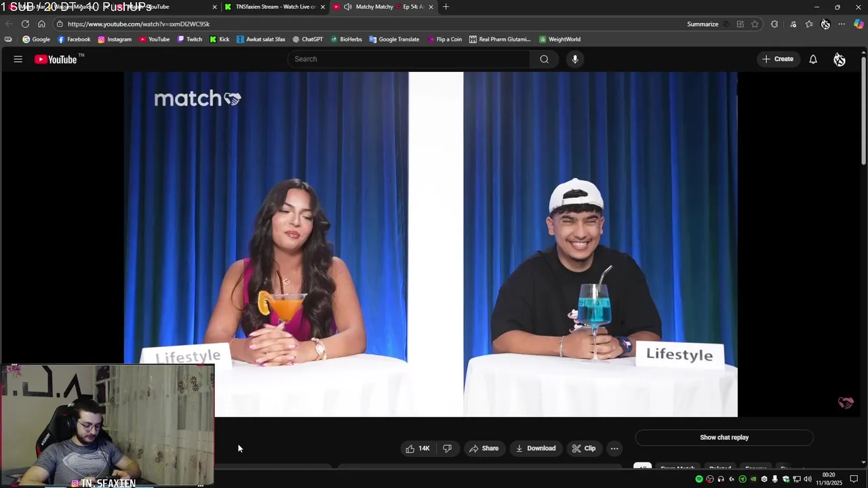Select the youtube.com URL address bar
Viewport: 868px width, 488px height.
point(138,24)
